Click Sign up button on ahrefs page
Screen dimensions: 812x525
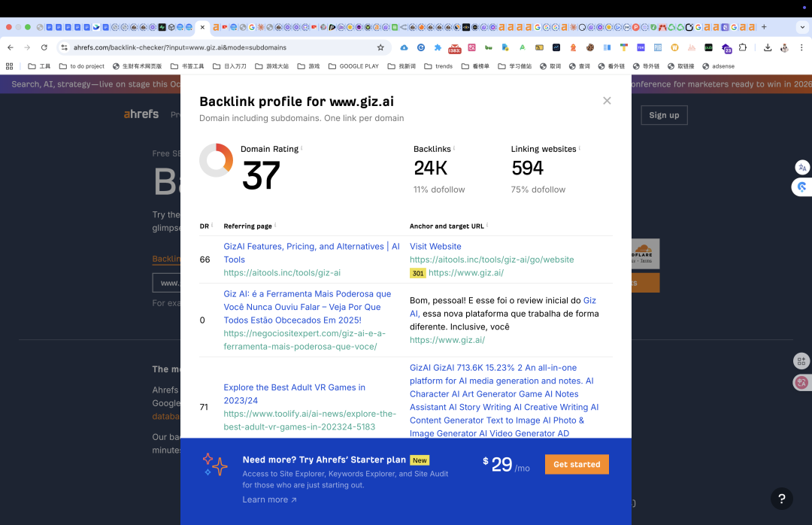[x=664, y=115]
